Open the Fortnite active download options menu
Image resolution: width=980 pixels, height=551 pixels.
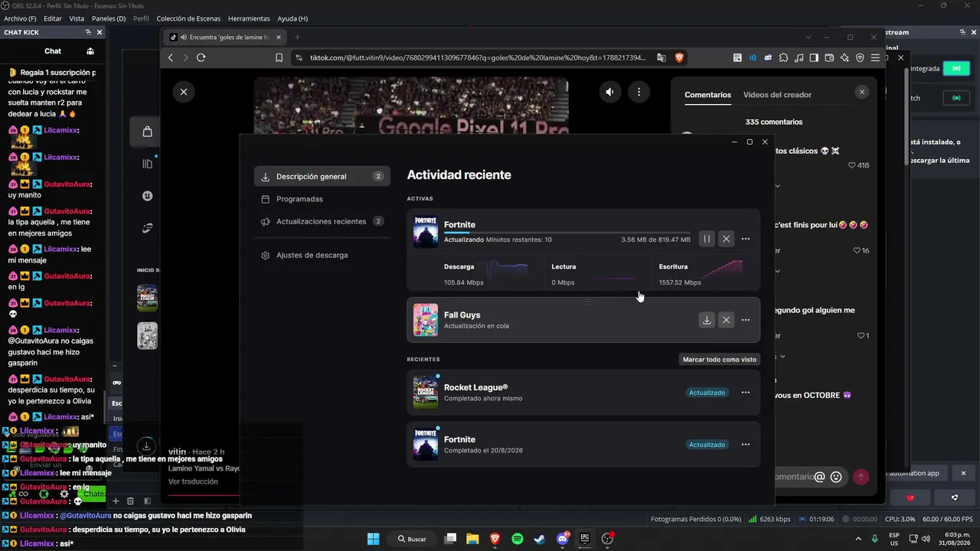click(746, 239)
